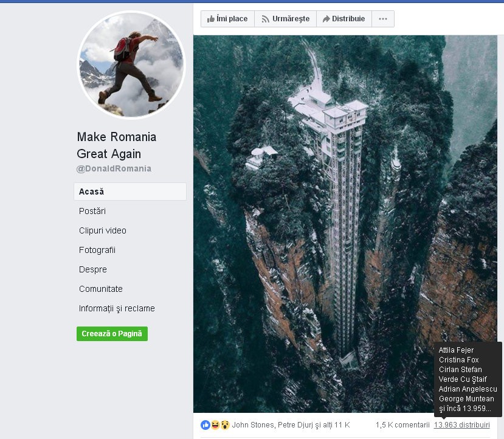Go to Clipuri video section

(x=103, y=230)
